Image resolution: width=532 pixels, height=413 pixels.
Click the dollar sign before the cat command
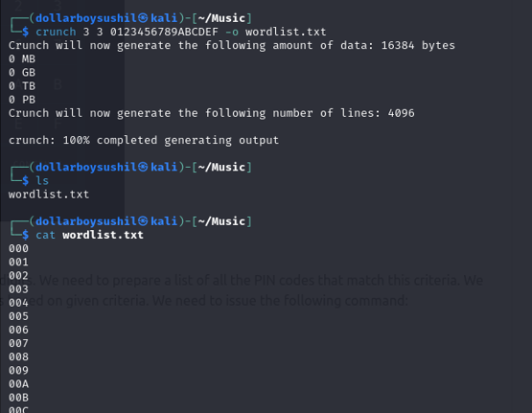[x=26, y=235]
